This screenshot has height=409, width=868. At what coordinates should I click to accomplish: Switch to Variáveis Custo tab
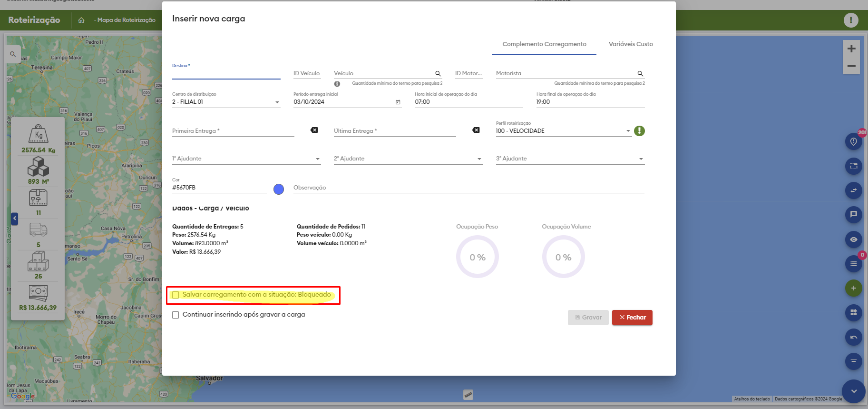pos(631,44)
